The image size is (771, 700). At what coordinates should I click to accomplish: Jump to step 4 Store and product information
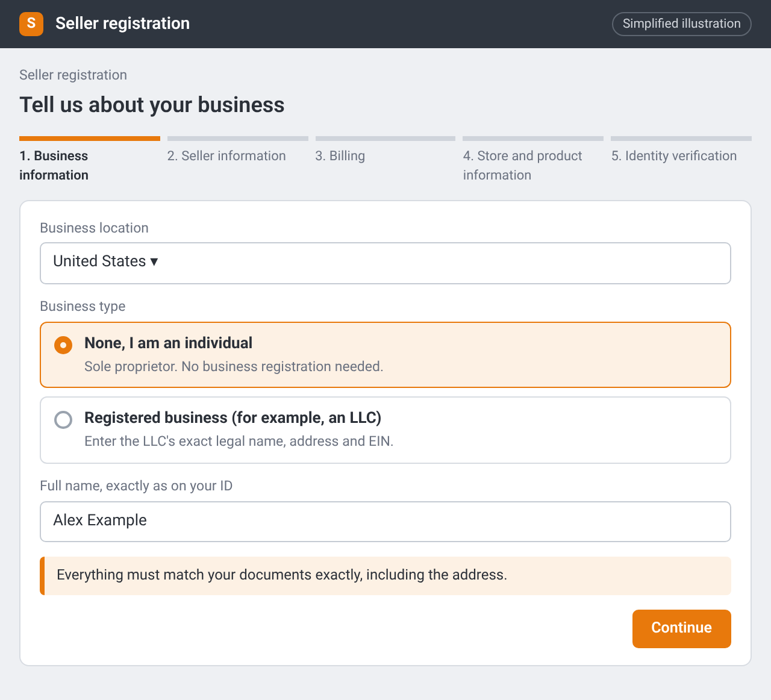tap(533, 160)
